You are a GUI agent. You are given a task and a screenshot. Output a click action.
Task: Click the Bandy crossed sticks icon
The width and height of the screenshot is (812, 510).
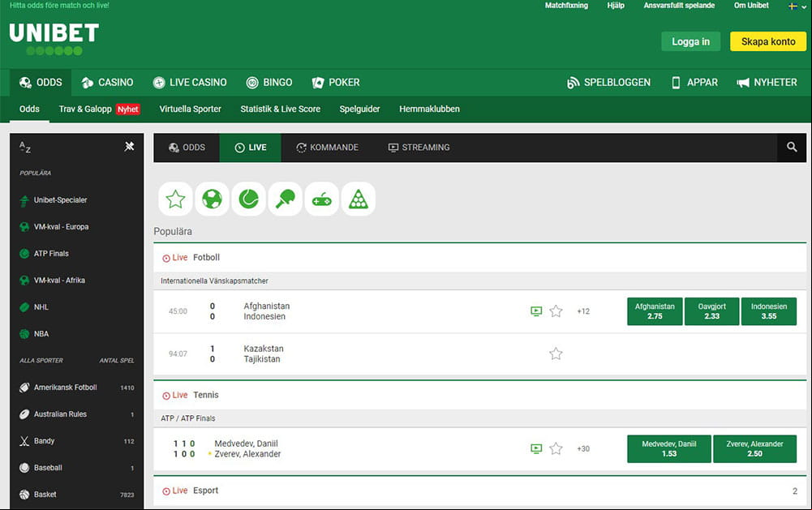(24, 441)
